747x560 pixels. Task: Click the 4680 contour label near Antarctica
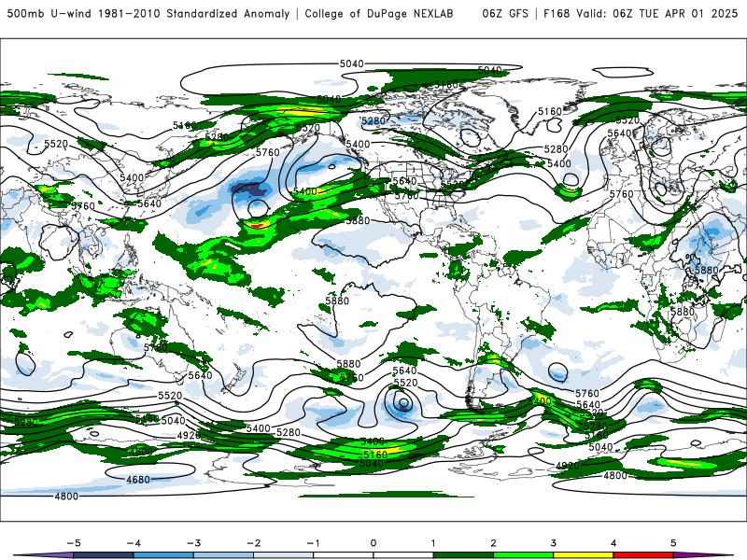[x=138, y=480]
